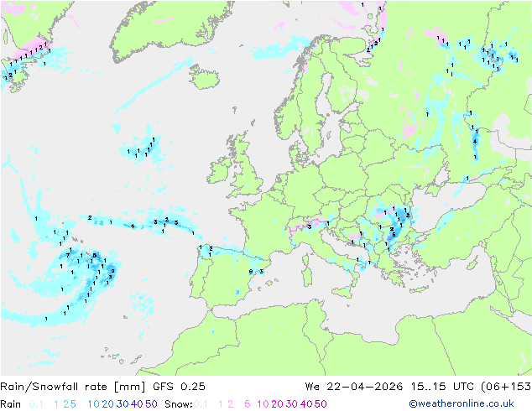Select the Snow legend 20 value
532x411 pixels.
[x=277, y=404]
